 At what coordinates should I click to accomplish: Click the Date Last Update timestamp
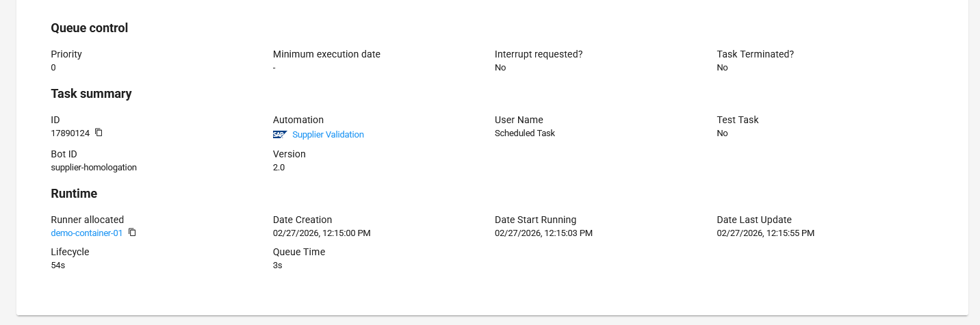coord(765,233)
